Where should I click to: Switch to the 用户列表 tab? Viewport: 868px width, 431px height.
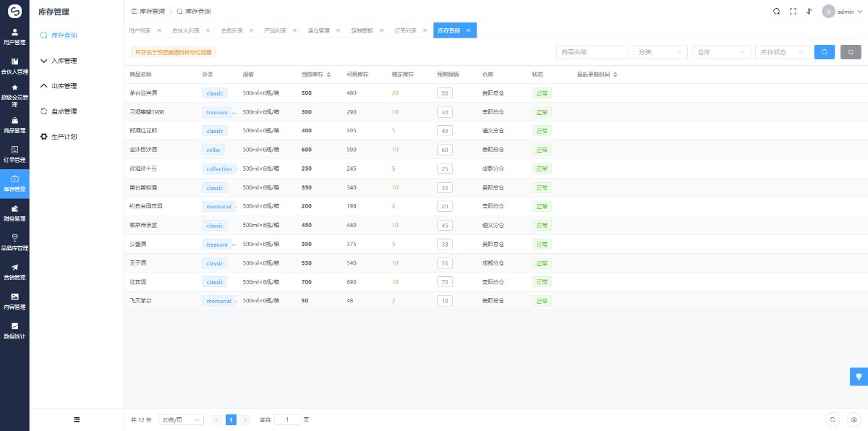pyautogui.click(x=140, y=30)
